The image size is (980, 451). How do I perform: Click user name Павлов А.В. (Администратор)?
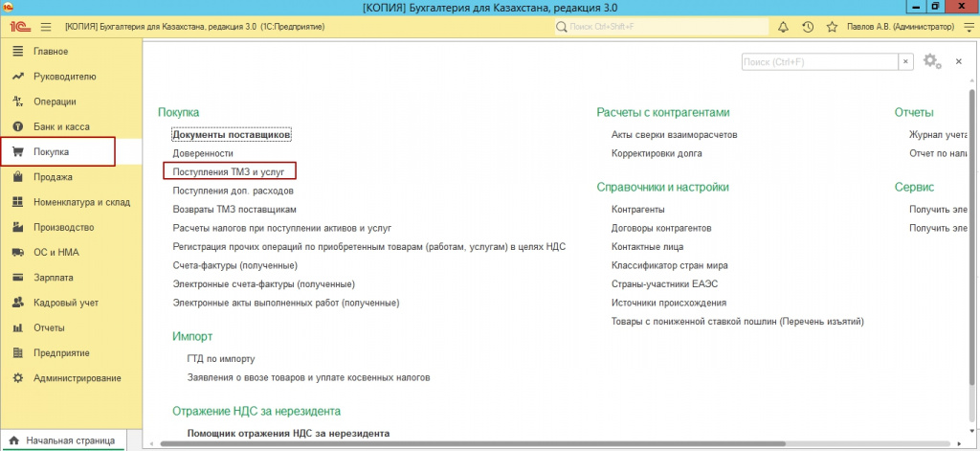[x=901, y=27]
